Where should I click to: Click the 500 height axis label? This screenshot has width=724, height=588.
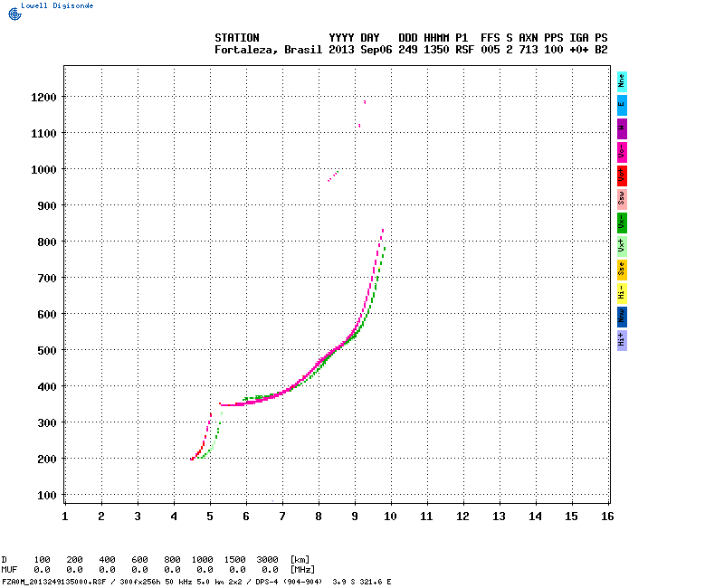[47, 351]
